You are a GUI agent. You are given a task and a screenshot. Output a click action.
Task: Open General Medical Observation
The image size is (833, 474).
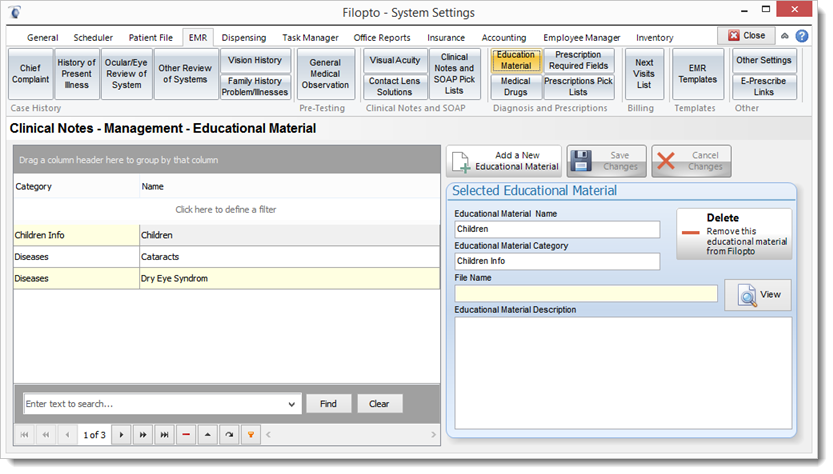point(326,74)
